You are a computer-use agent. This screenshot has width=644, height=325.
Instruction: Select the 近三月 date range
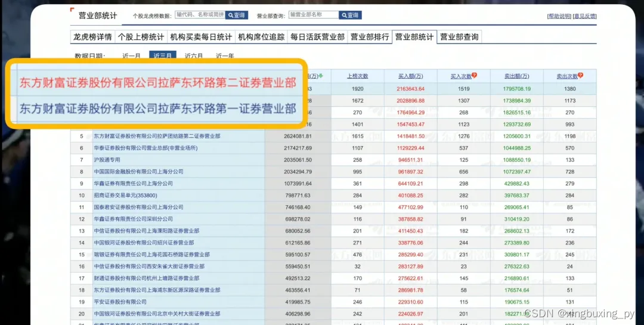coord(163,55)
